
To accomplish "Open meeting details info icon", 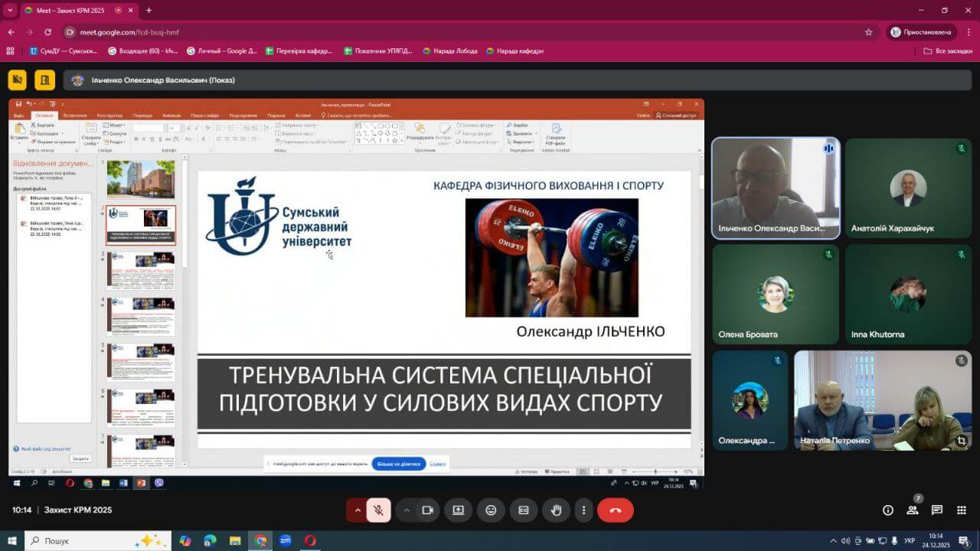I will tap(888, 510).
